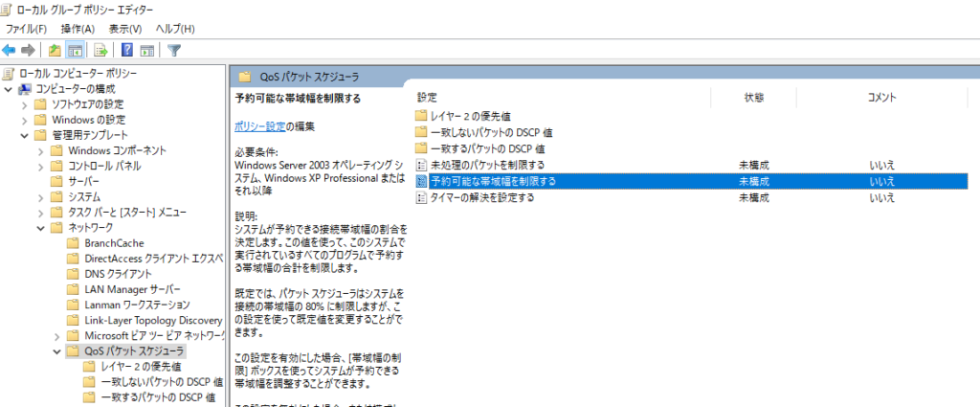The width and height of the screenshot is (980, 407).
Task: Open the 操作(A) menu
Action: pyautogui.click(x=78, y=29)
